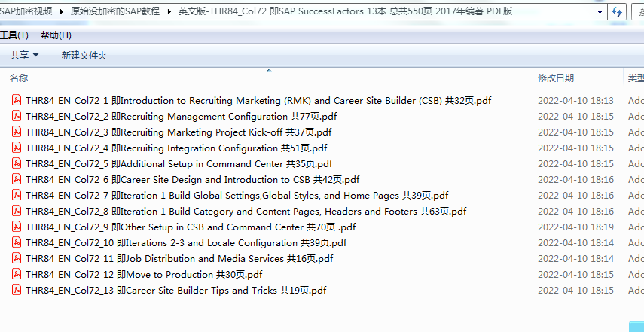Click date 2022-04-10 18:13 of Col72_1 row
The height and width of the screenshot is (332, 644).
[x=575, y=101]
